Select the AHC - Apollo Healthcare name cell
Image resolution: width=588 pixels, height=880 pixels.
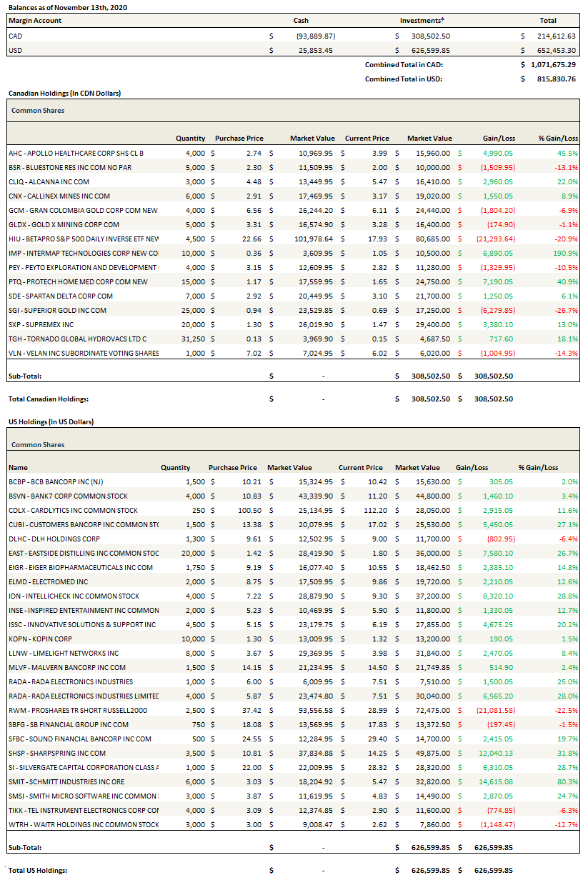(x=76, y=153)
